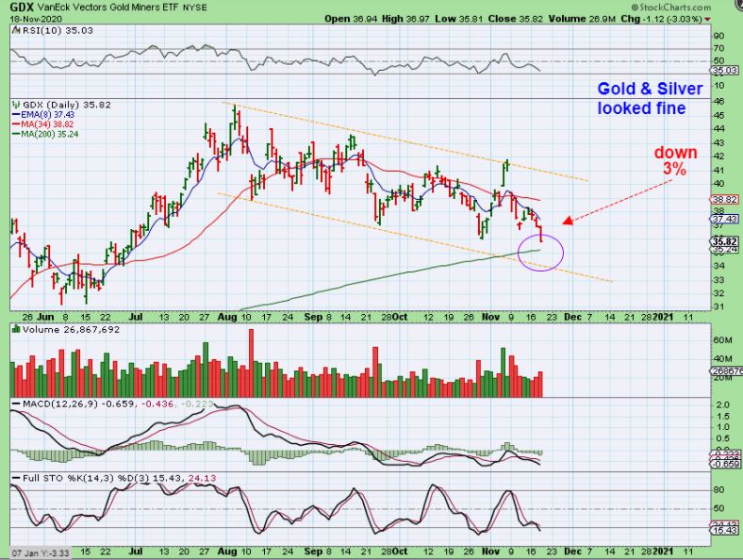
Task: Click the green MA(200) legend line marker
Action: click(16, 134)
